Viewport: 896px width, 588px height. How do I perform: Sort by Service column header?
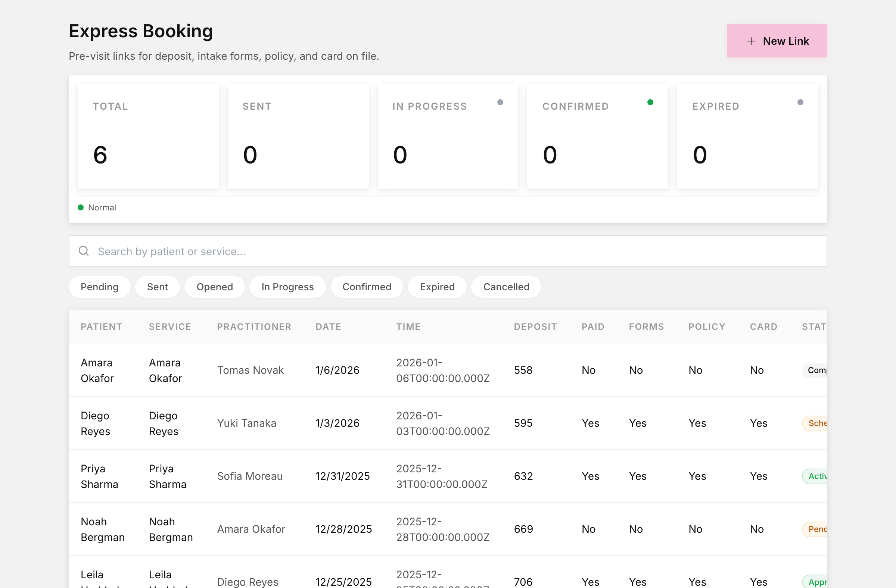click(x=170, y=326)
